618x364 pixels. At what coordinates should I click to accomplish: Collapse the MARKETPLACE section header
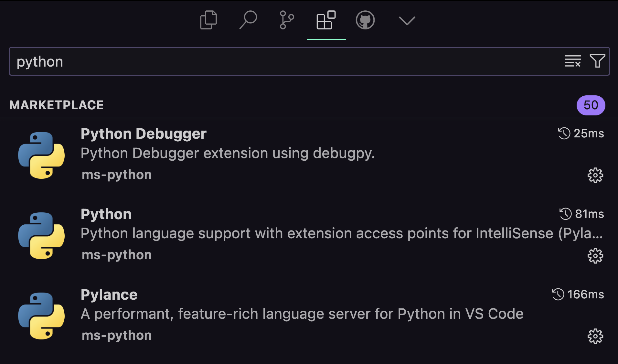[57, 105]
